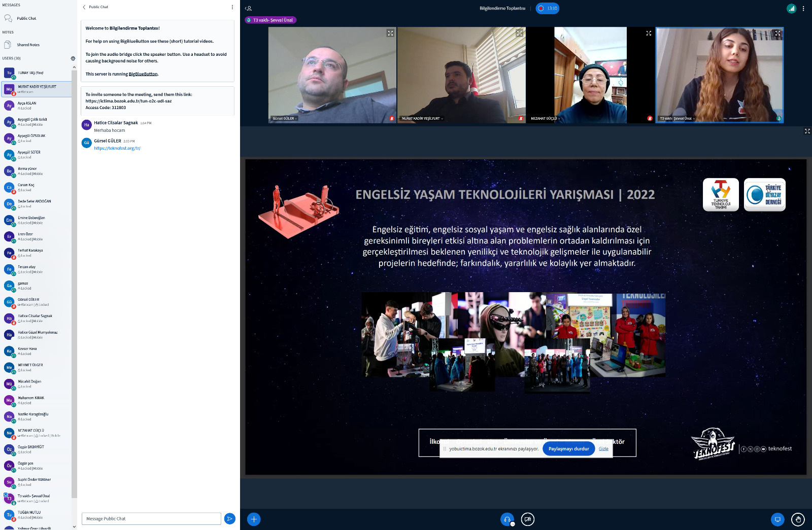Open the chat options three-dot menu

tap(232, 7)
